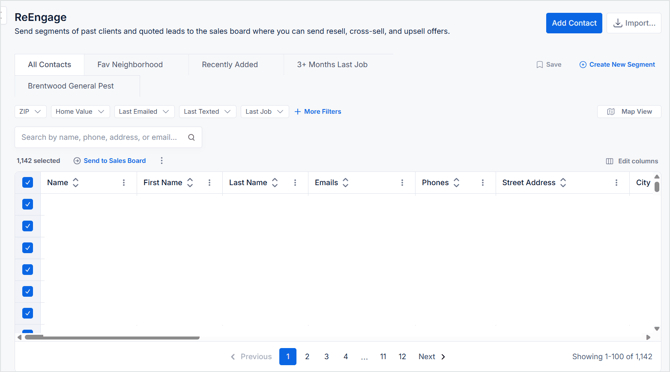Sort by Last Name column arrows

(x=275, y=183)
